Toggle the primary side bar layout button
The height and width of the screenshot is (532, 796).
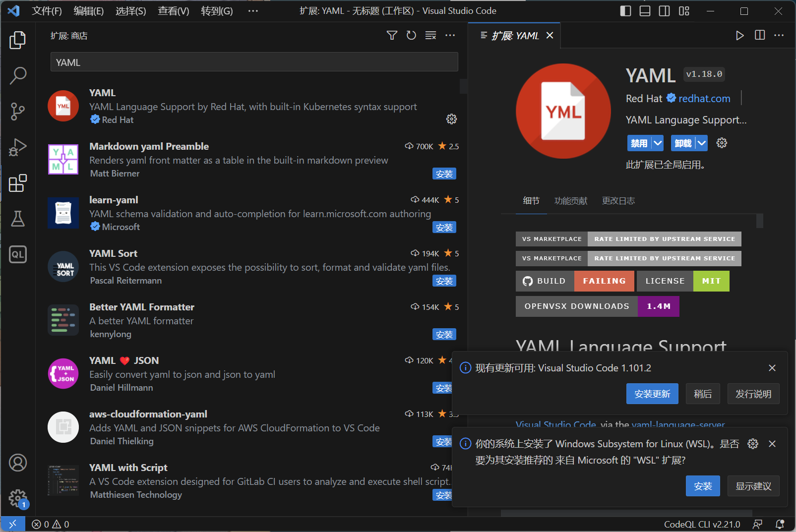(625, 11)
